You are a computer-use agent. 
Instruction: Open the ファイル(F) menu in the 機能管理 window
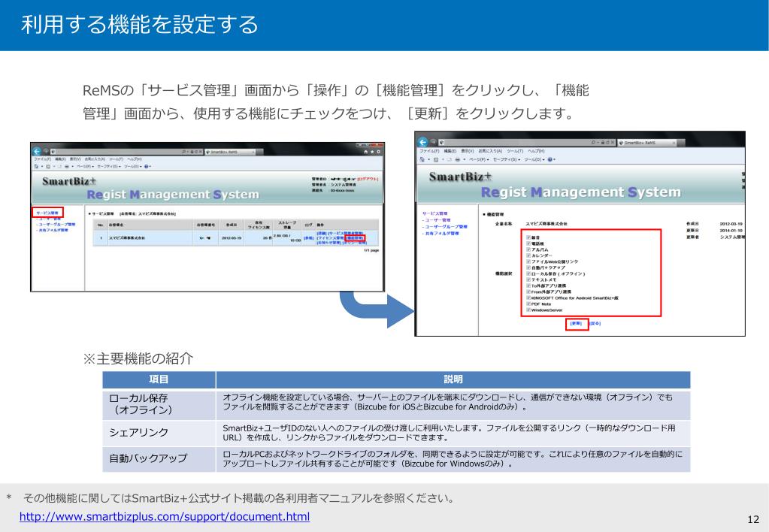tap(429, 151)
